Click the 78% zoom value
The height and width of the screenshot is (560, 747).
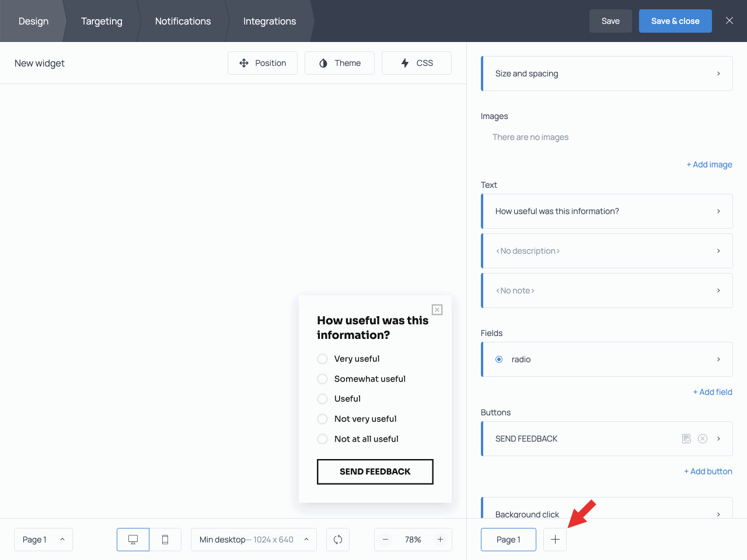[413, 540]
